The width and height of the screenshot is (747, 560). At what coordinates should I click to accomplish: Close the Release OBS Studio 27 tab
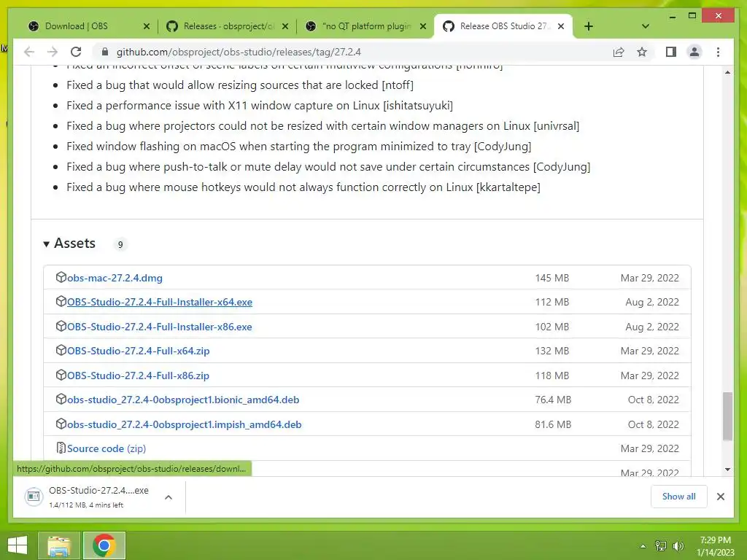pos(561,26)
